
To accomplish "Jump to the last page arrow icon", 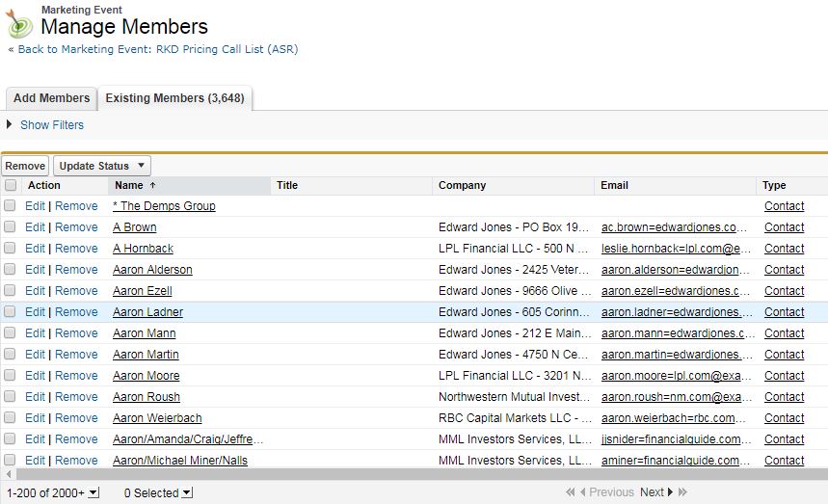I will (x=682, y=492).
